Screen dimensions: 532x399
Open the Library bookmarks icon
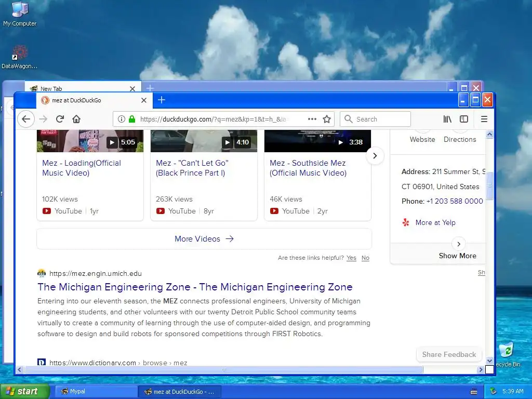tap(447, 119)
